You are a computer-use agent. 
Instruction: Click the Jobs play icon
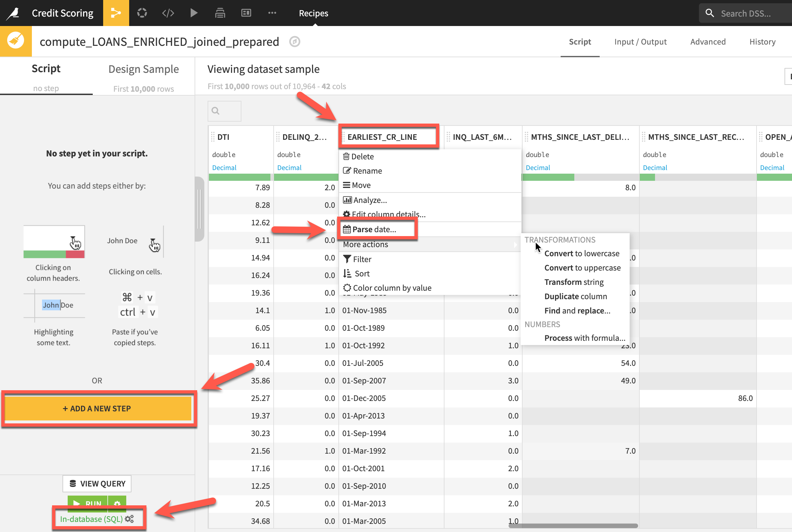click(x=194, y=13)
